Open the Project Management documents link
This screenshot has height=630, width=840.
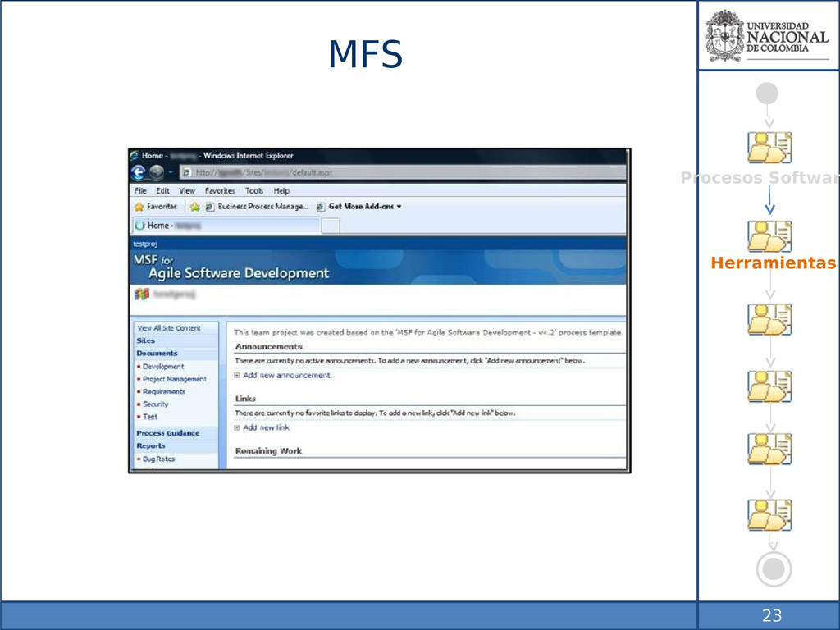174,379
